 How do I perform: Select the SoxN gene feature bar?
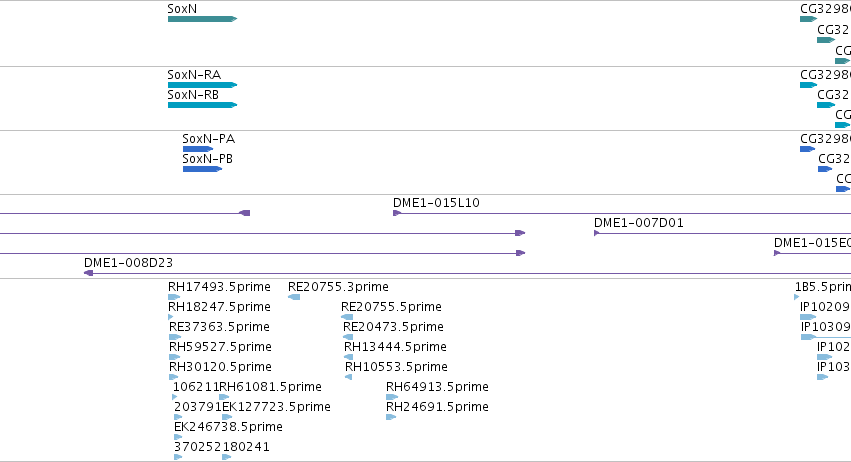point(202,19)
